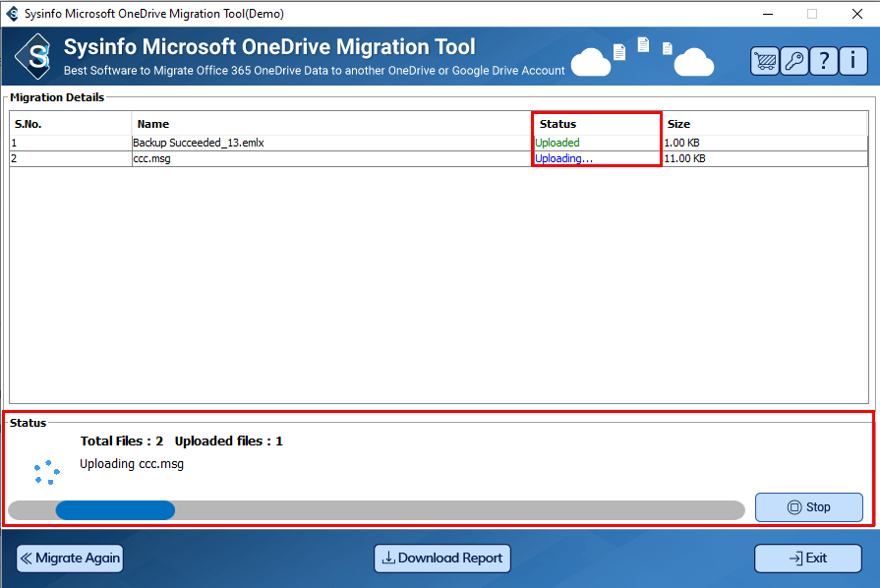This screenshot has width=880, height=588.
Task: Download the migration report
Action: pos(442,559)
